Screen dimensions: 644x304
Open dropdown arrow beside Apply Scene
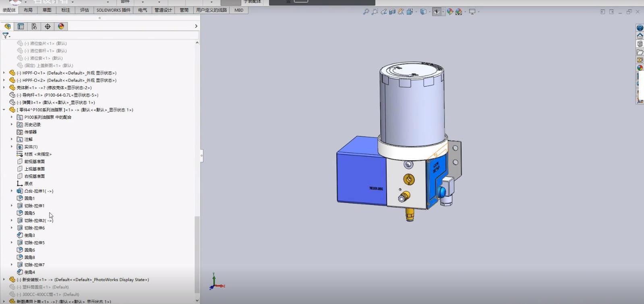[465, 12]
